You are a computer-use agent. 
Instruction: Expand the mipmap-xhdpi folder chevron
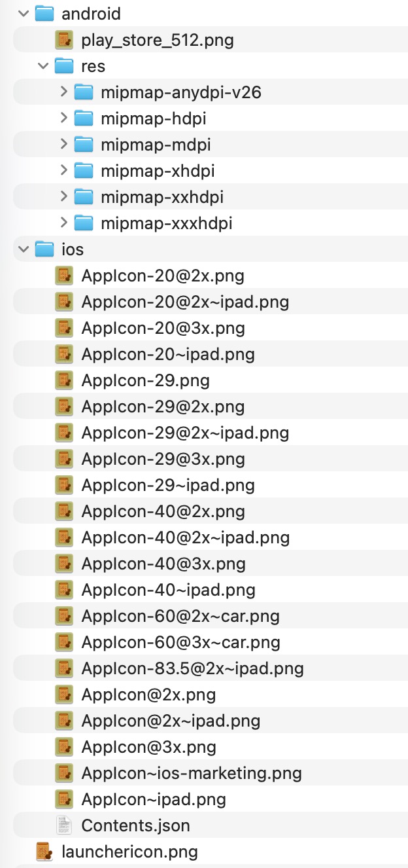tap(63, 171)
